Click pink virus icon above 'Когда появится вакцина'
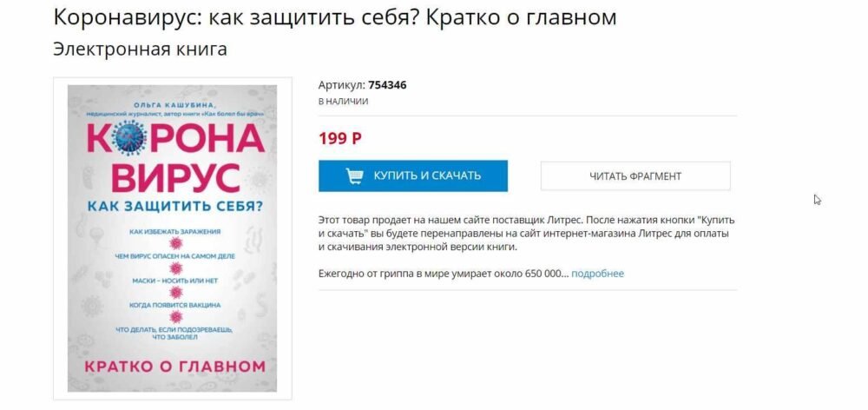The image size is (868, 410). pos(175,293)
